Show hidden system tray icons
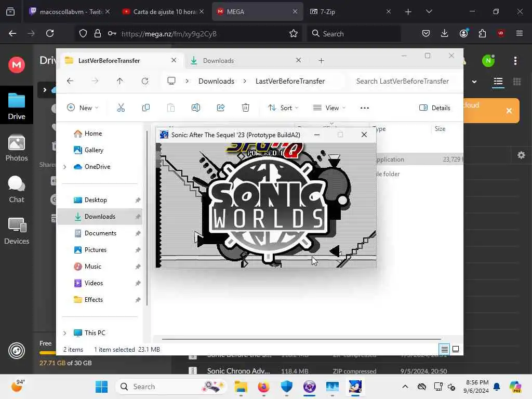Screen dimensions: 532x399 coord(405,387)
